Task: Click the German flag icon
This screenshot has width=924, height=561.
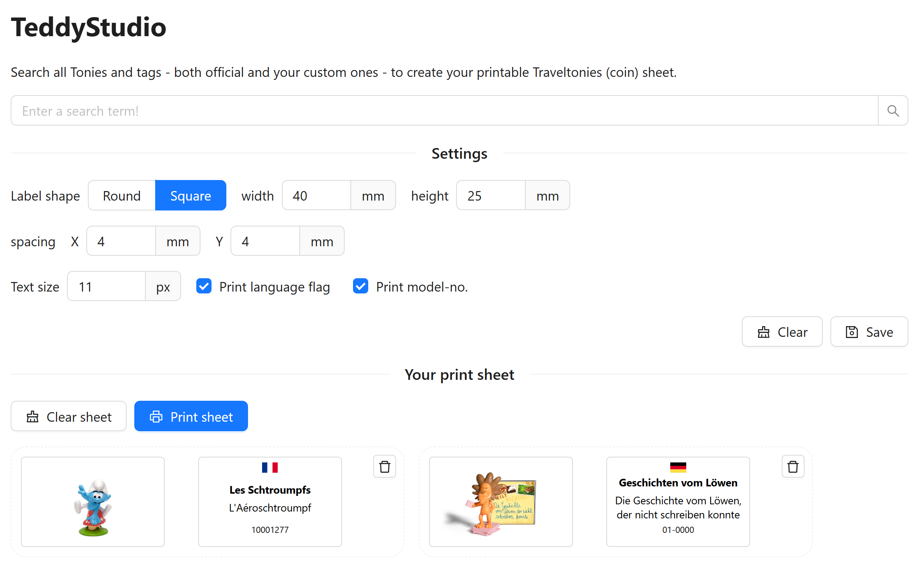Action: point(678,467)
